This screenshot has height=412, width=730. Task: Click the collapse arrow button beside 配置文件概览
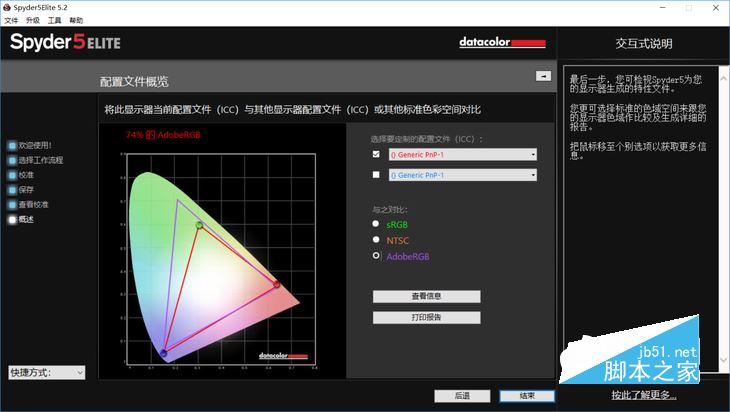pos(543,76)
